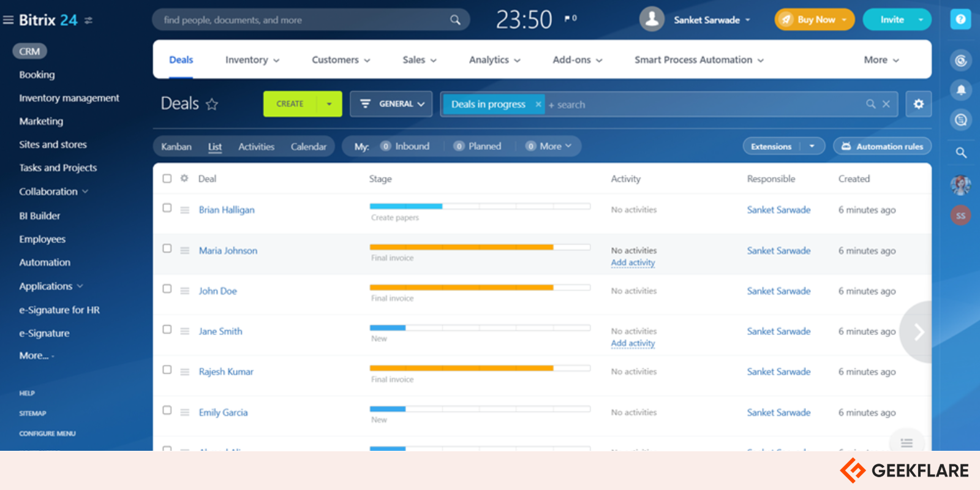The width and height of the screenshot is (980, 490).
Task: Clear the filter search with X icon
Action: coord(886,104)
